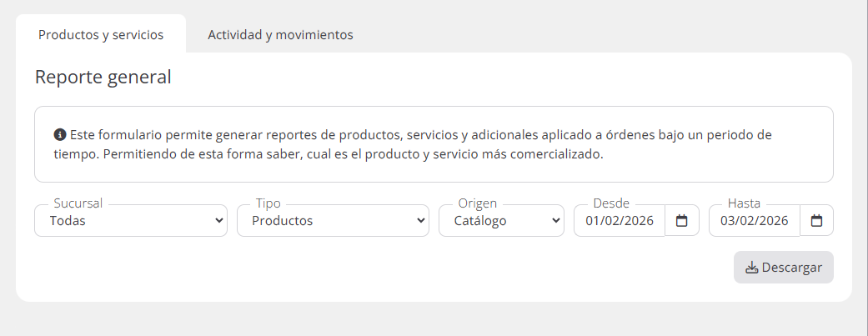Switch to the Productos y servicios tab

[x=101, y=35]
